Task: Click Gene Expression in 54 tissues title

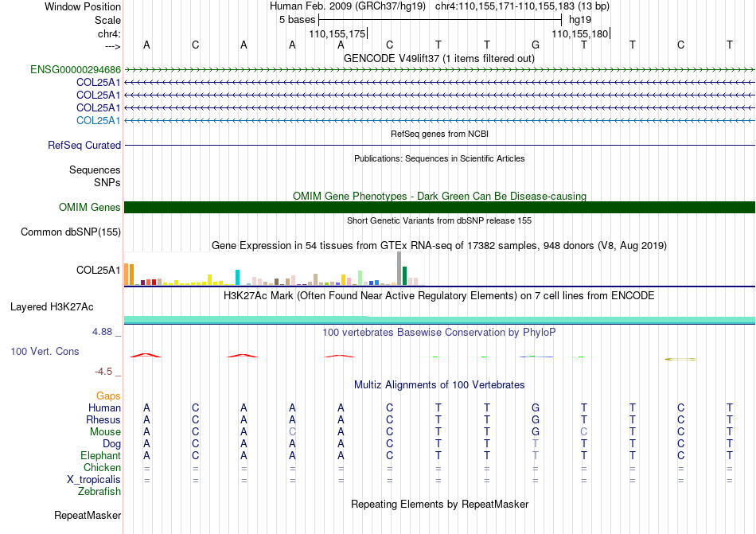Action: (x=439, y=245)
